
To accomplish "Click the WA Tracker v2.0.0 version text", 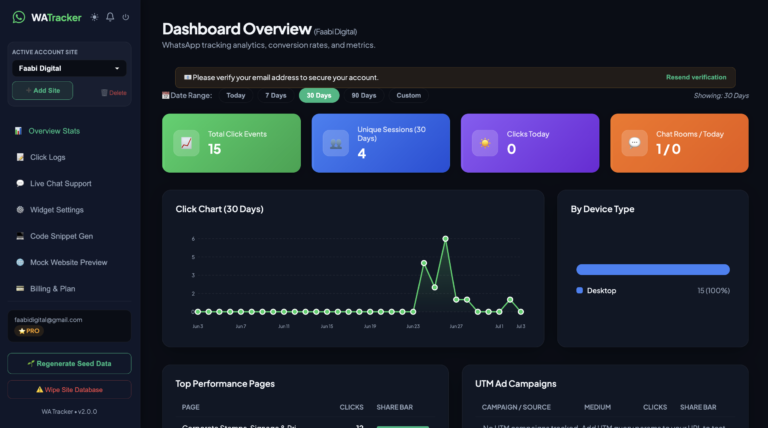I will coord(69,411).
